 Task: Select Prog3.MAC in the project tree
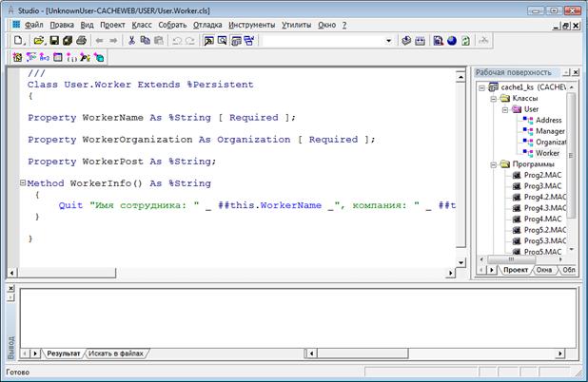click(x=542, y=185)
